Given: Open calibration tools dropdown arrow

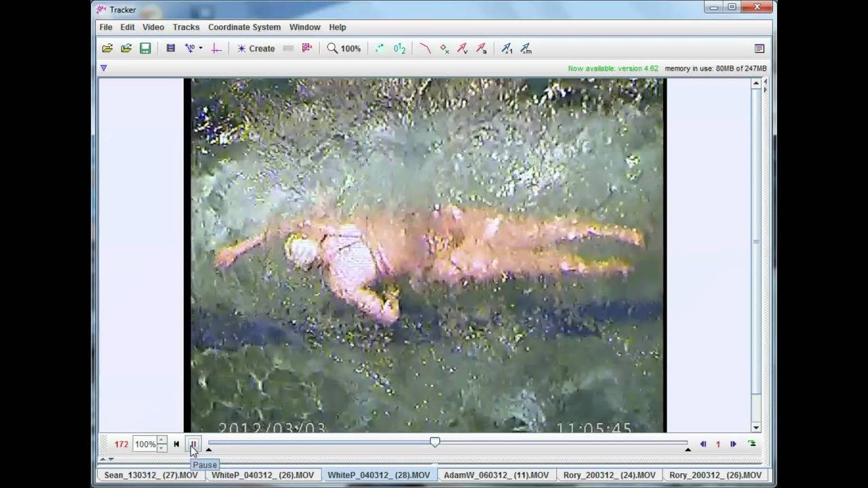Looking at the screenshot, I should [x=201, y=48].
